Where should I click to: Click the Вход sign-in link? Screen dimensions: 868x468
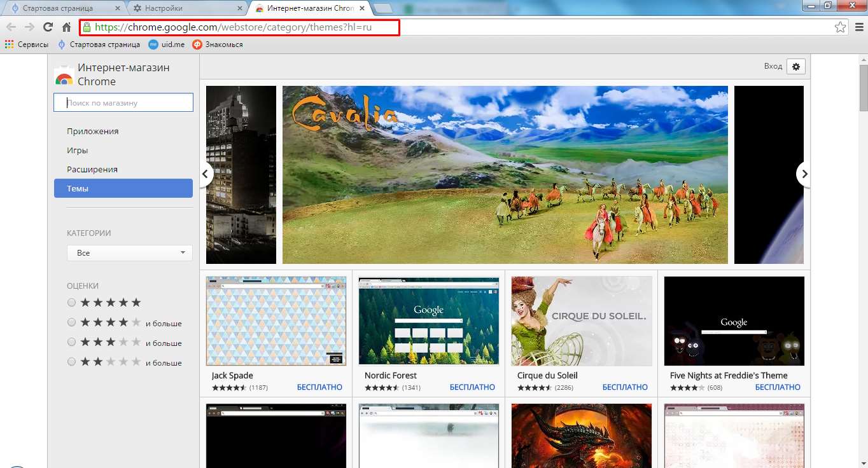tap(773, 67)
